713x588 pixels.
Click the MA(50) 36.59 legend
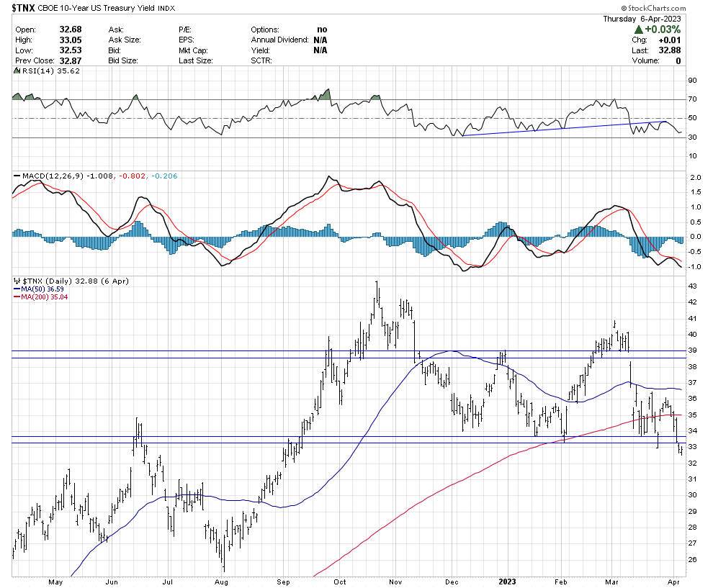click(39, 289)
